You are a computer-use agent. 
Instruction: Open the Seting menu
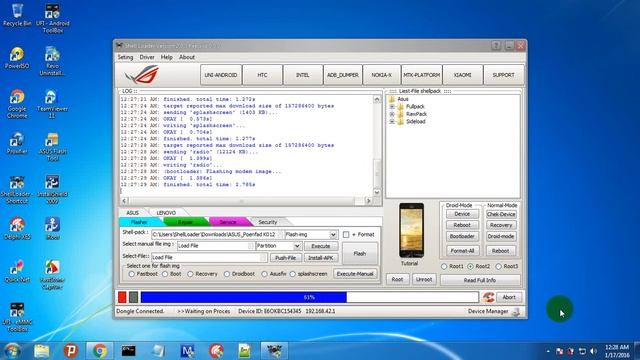coord(125,57)
